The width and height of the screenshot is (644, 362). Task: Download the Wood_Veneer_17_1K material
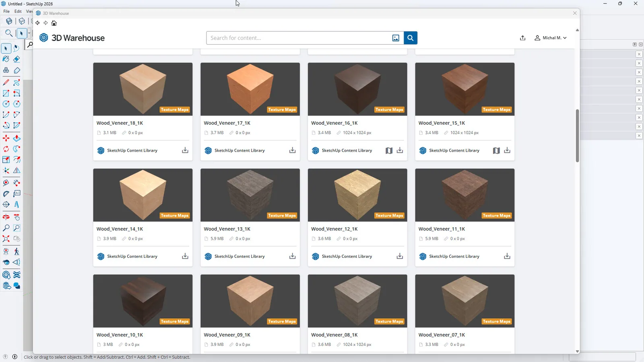pos(293,150)
